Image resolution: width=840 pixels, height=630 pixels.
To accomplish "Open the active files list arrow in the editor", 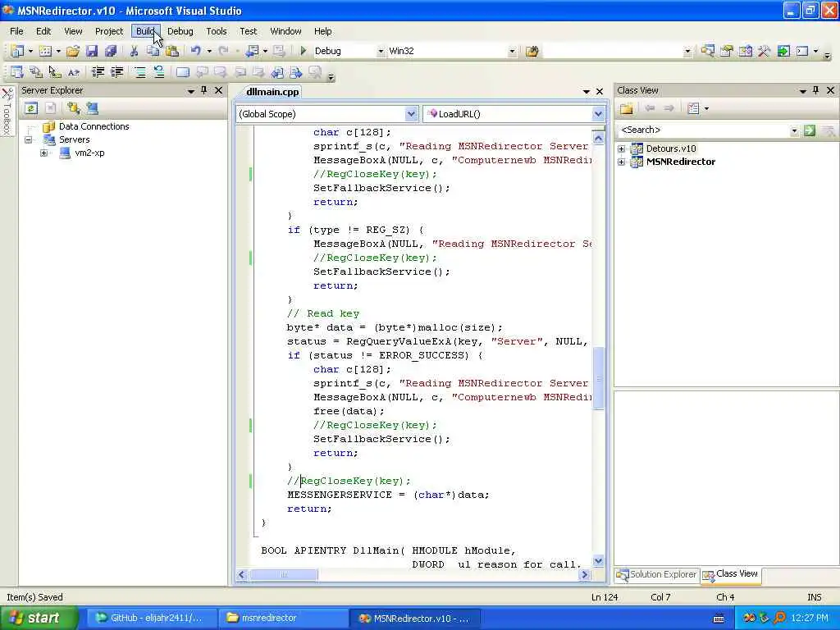I will click(x=586, y=92).
